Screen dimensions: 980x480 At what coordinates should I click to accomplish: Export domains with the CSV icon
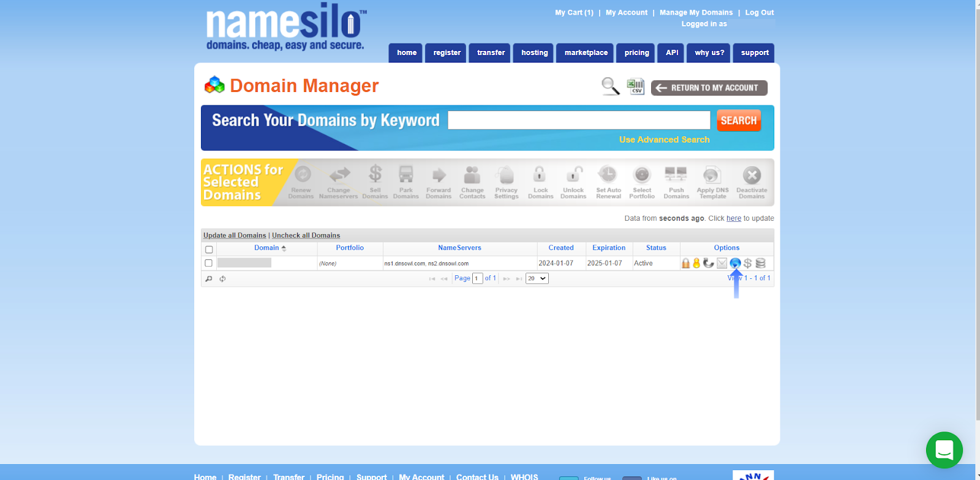[x=636, y=86]
